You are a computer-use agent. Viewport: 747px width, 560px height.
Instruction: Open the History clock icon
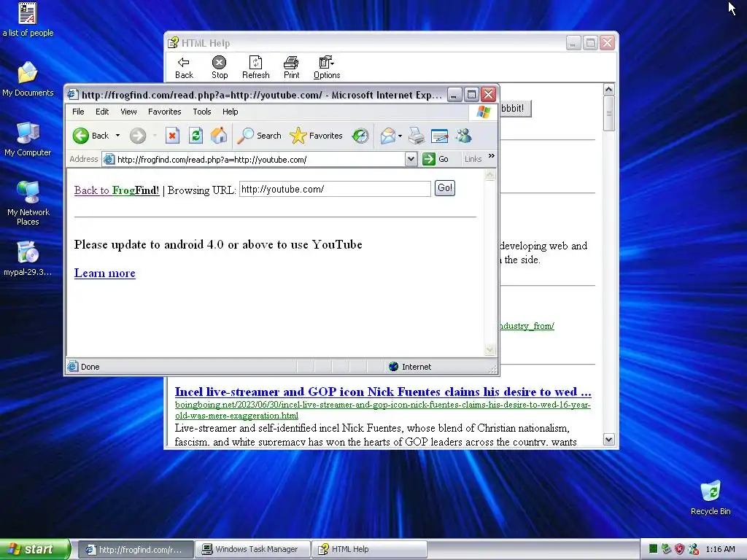point(360,136)
